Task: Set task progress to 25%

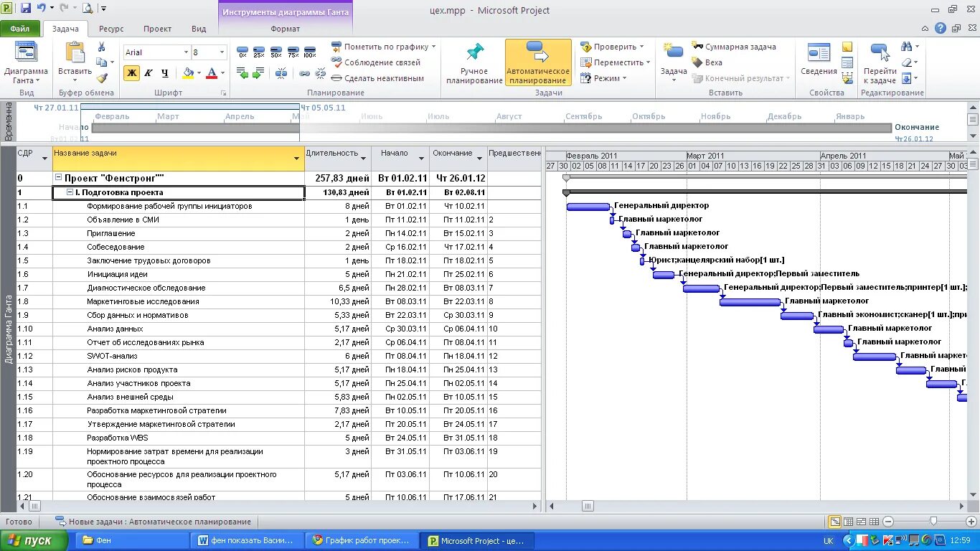Action: [259, 51]
